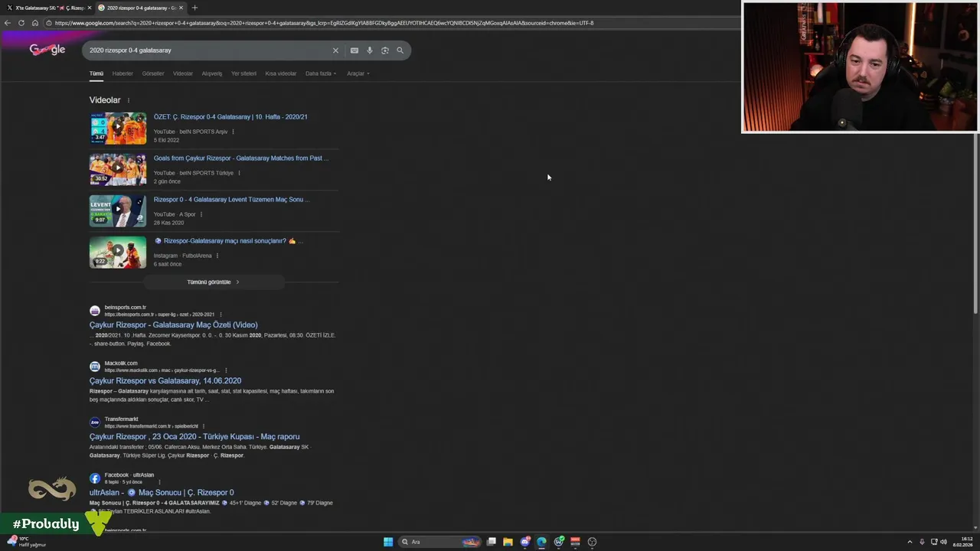The width and height of the screenshot is (980, 551).
Task: Reload the page with the refresh icon
Action: tap(21, 23)
